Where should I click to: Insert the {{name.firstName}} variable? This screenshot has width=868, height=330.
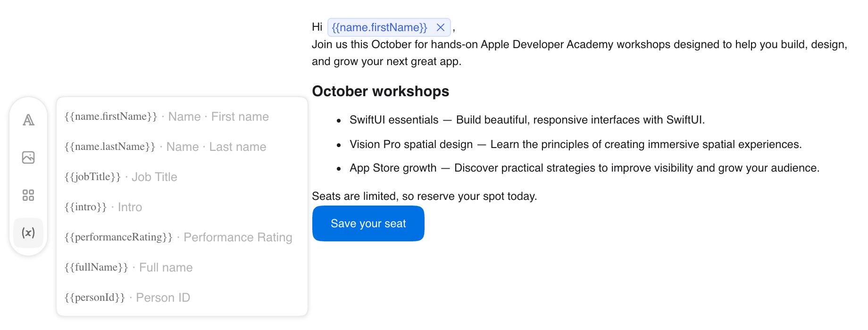182,116
